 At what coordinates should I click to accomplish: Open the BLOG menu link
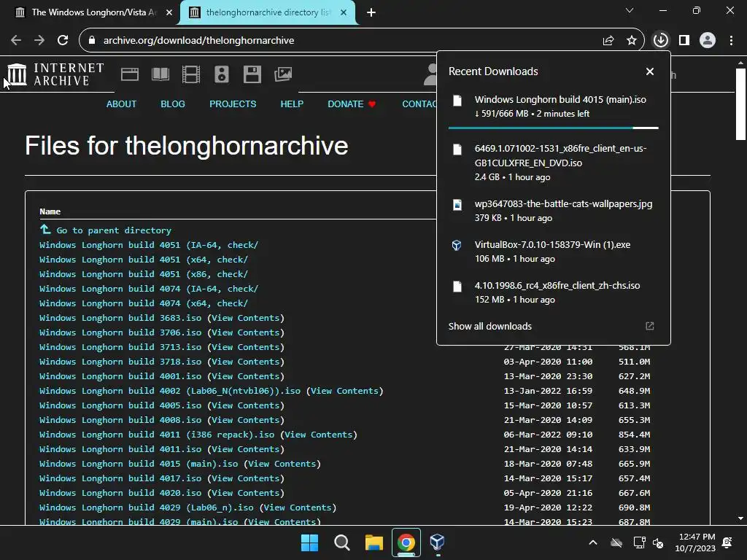(172, 104)
